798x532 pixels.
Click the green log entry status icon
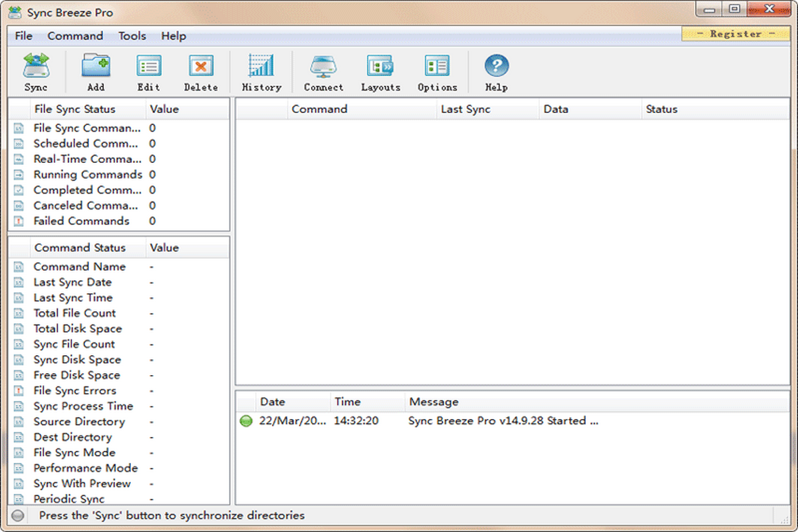tap(246, 421)
